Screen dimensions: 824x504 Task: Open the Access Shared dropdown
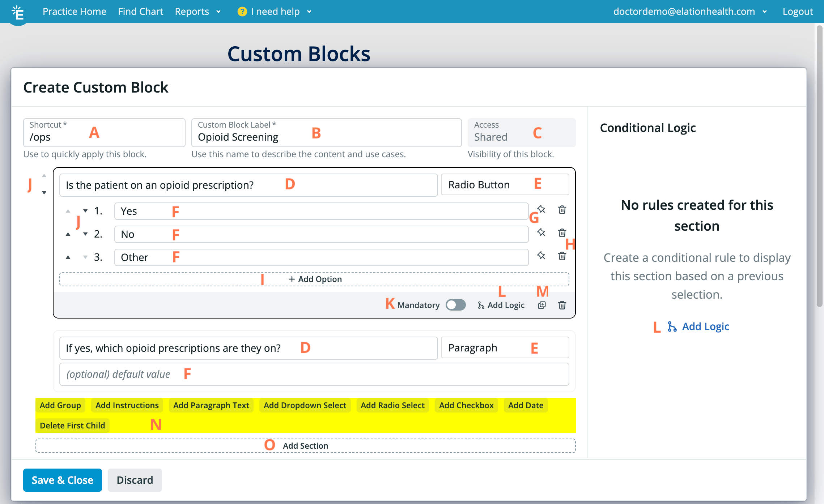click(522, 132)
